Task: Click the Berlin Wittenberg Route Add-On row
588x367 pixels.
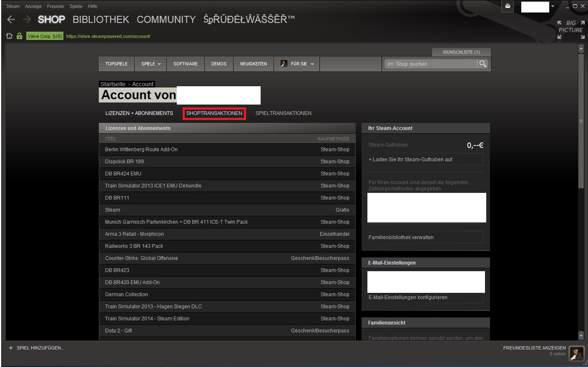Action: point(227,150)
